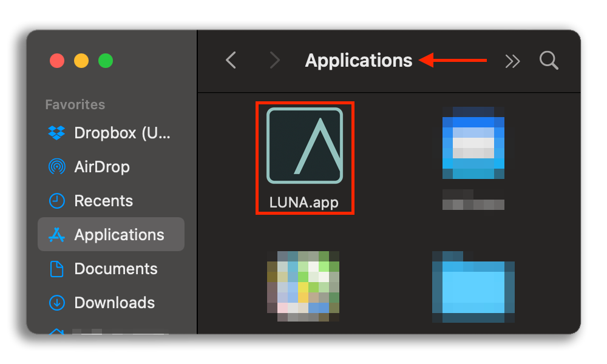Click the Favorites section header
The width and height of the screenshot is (607, 364).
click(75, 104)
